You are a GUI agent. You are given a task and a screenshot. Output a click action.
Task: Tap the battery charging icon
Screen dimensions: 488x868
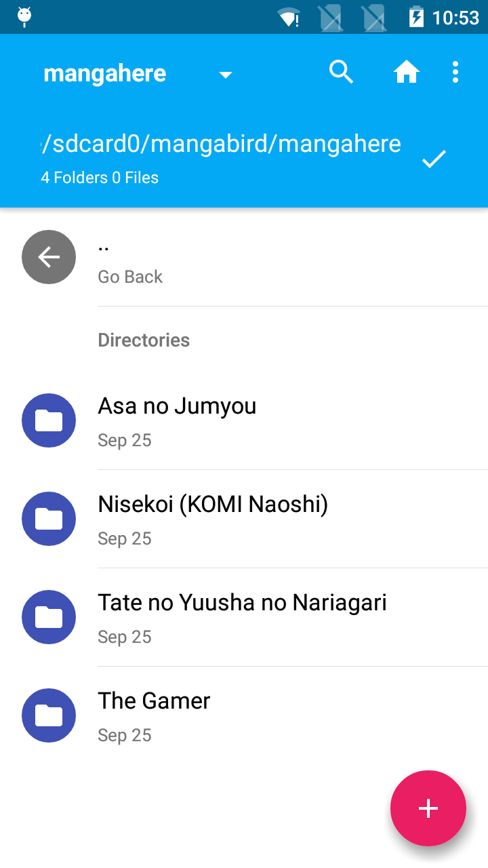click(x=416, y=17)
